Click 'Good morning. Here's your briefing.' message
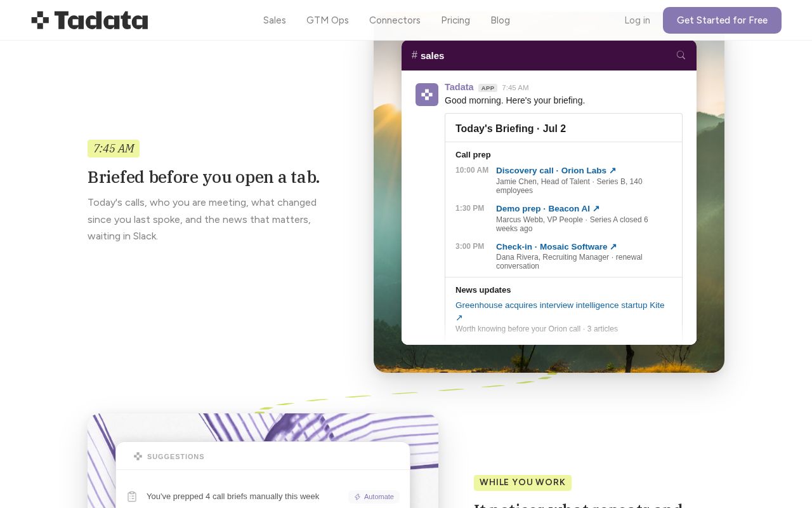This screenshot has width=812, height=508. 514,100
